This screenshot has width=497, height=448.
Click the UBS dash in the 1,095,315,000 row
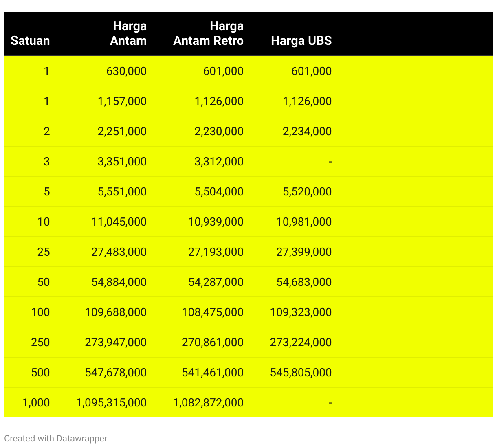(x=330, y=403)
